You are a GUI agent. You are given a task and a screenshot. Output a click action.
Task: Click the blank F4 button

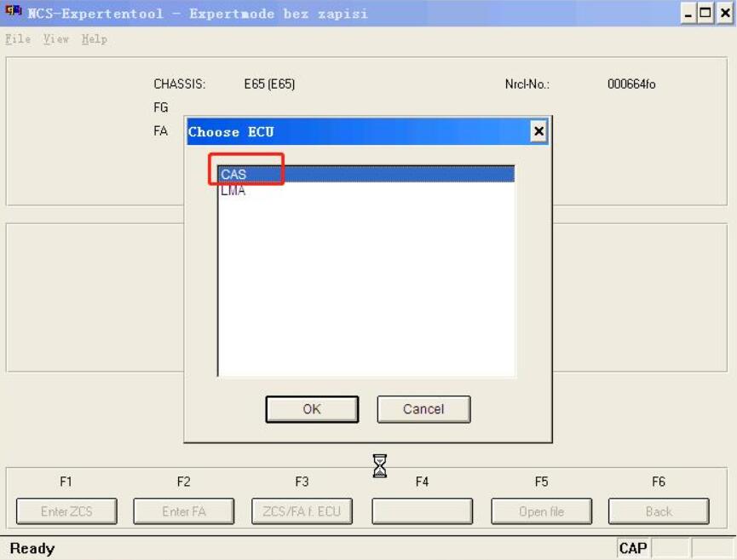[422, 511]
